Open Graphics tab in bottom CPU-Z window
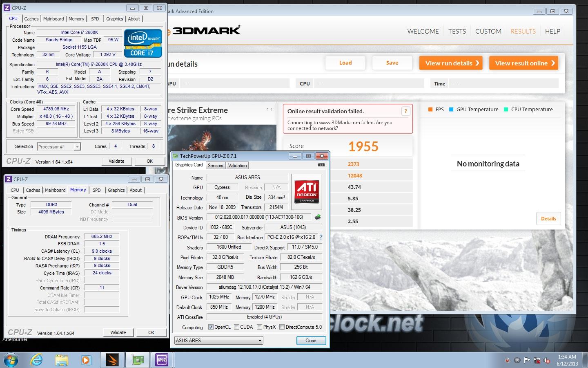The image size is (588, 368). coord(116,190)
